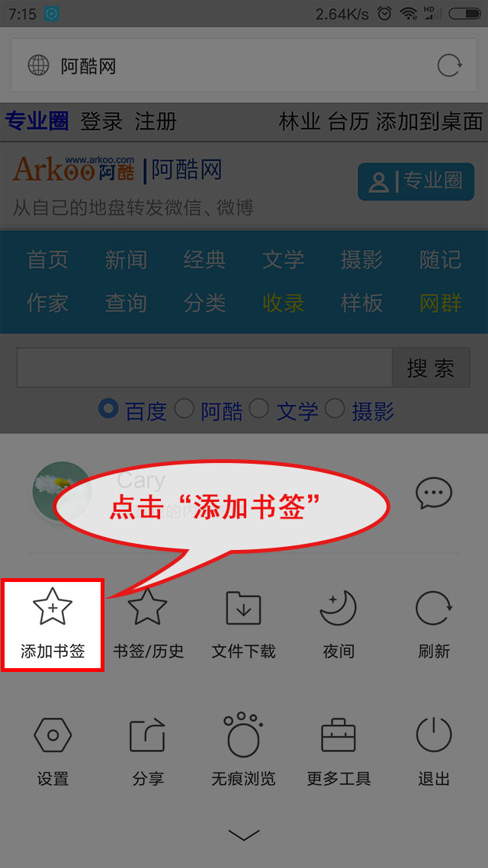
Task: Choose the 摄影 radio option
Action: pyautogui.click(x=335, y=409)
